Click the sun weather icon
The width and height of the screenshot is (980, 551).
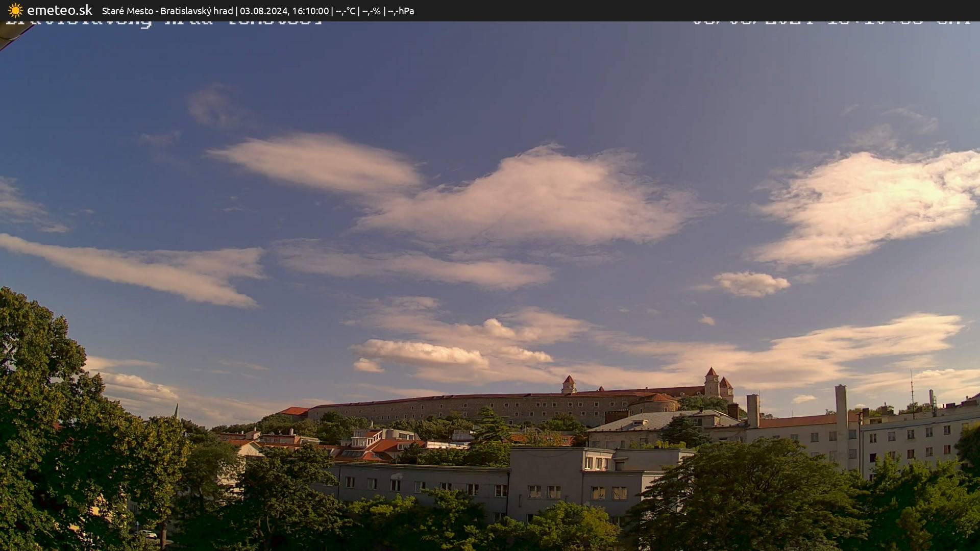click(x=14, y=10)
